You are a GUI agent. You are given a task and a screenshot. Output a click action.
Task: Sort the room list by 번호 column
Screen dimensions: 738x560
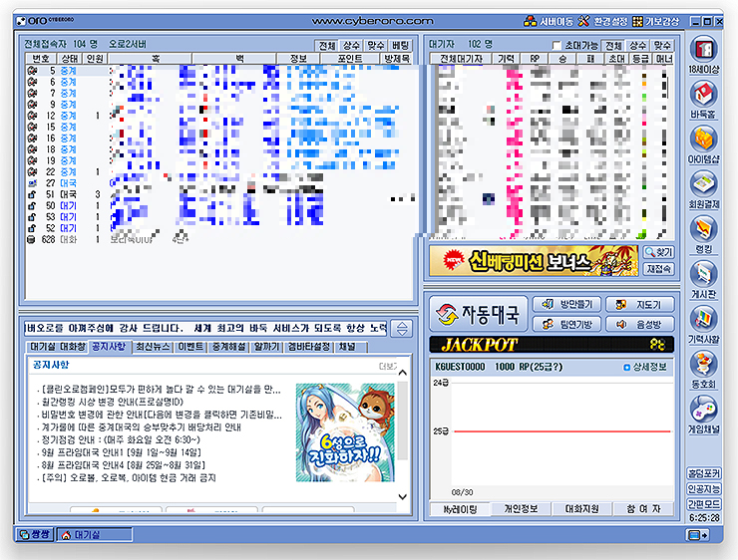point(41,59)
